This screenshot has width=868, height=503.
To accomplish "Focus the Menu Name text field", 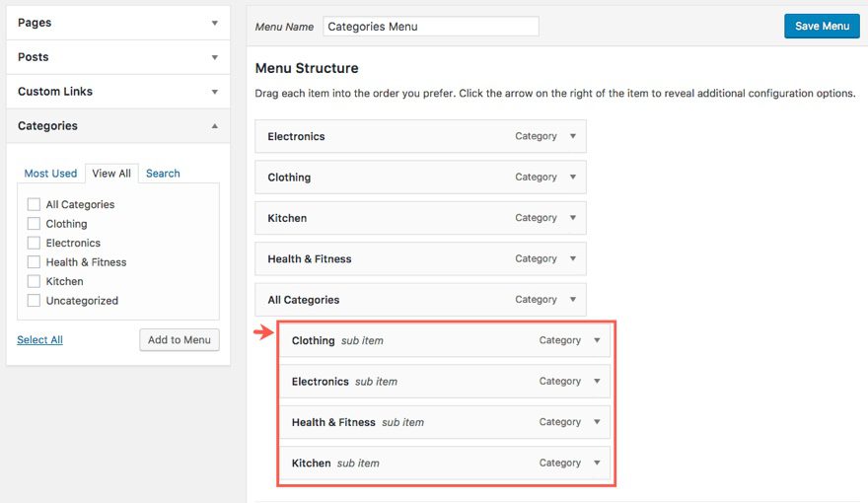I will point(430,27).
